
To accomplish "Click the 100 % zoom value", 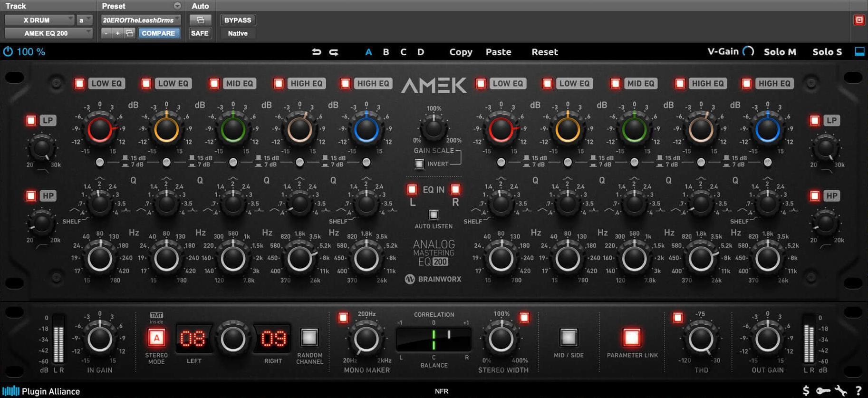I will [x=31, y=51].
